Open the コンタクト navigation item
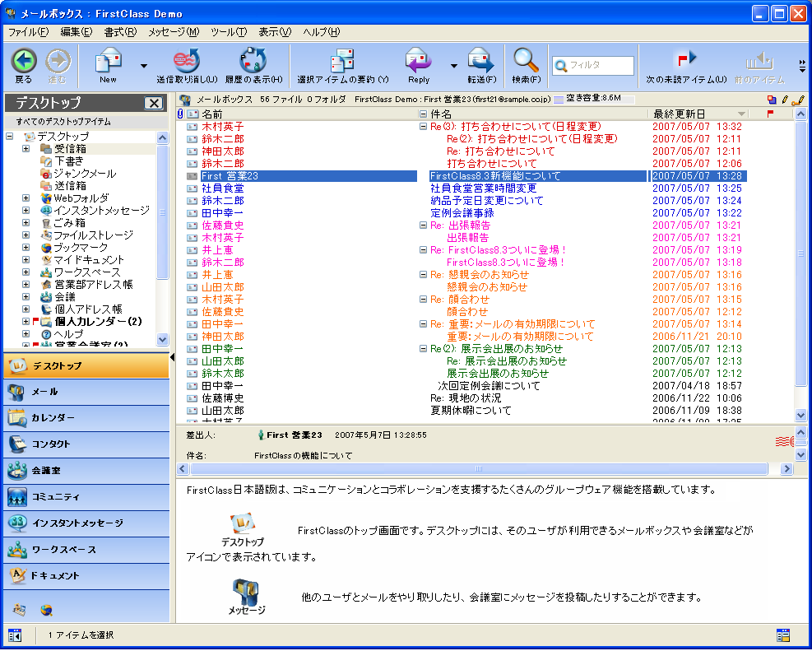The height and width of the screenshot is (651, 812). 86,444
